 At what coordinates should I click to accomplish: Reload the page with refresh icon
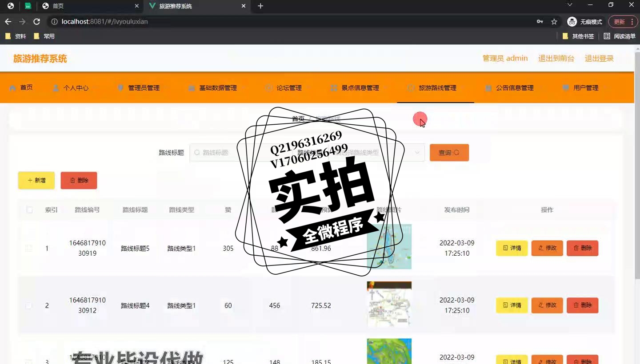pyautogui.click(x=37, y=22)
